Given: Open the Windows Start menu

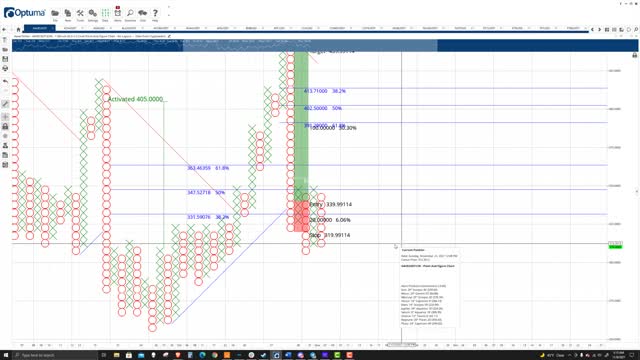Looking at the screenshot, I should 5,355.
